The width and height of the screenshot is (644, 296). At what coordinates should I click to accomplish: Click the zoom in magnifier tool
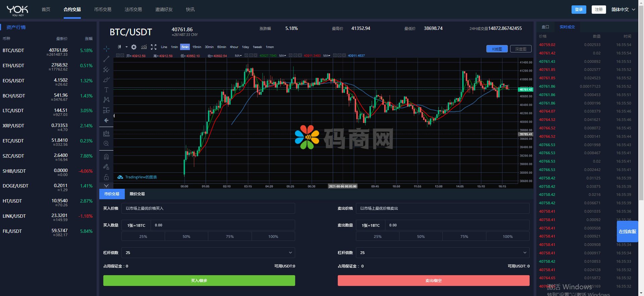[x=106, y=143]
